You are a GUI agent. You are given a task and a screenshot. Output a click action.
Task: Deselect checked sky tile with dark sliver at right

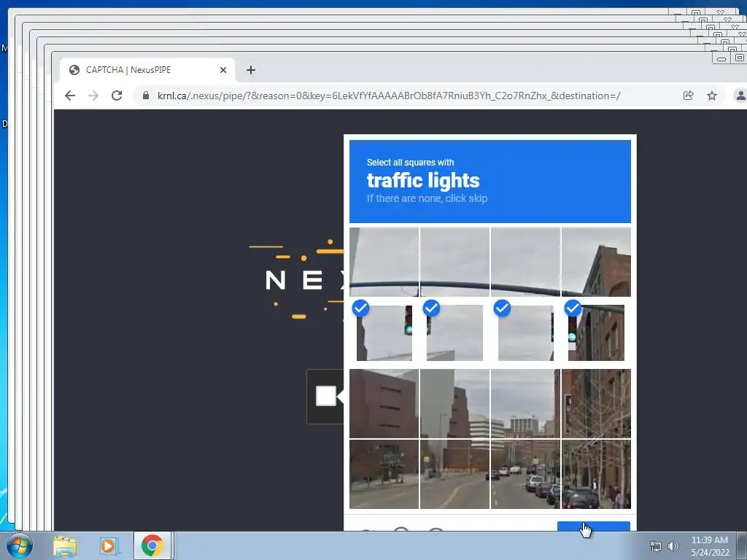coord(525,332)
